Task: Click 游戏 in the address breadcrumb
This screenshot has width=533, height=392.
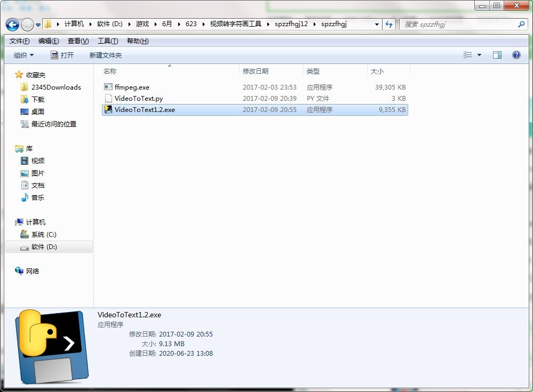Action: point(142,24)
